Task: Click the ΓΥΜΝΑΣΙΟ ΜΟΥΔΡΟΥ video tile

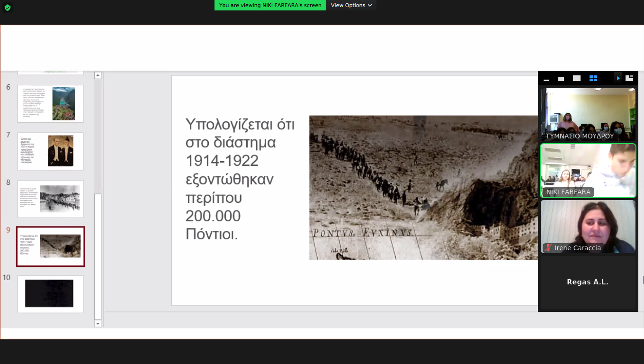Action: click(588, 114)
